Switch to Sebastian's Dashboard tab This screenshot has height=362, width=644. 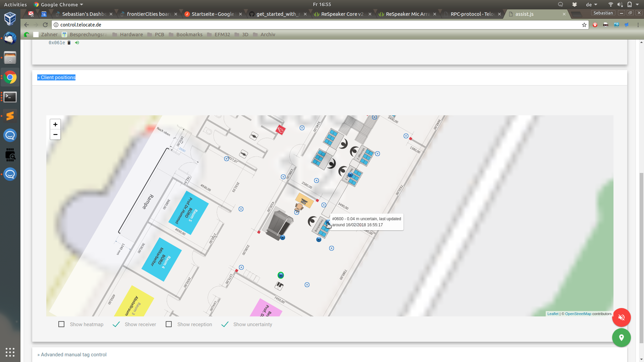click(84, 14)
